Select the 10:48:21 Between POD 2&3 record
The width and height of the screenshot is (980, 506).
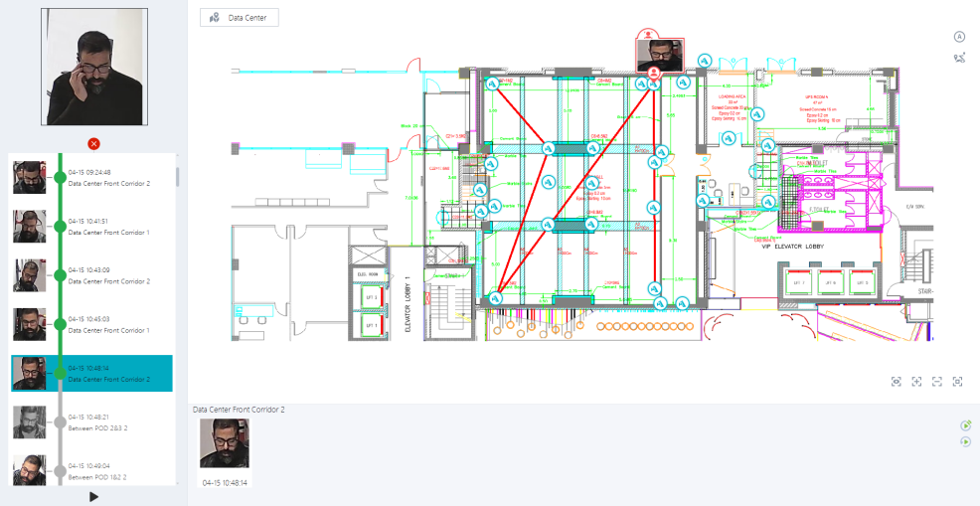point(109,422)
